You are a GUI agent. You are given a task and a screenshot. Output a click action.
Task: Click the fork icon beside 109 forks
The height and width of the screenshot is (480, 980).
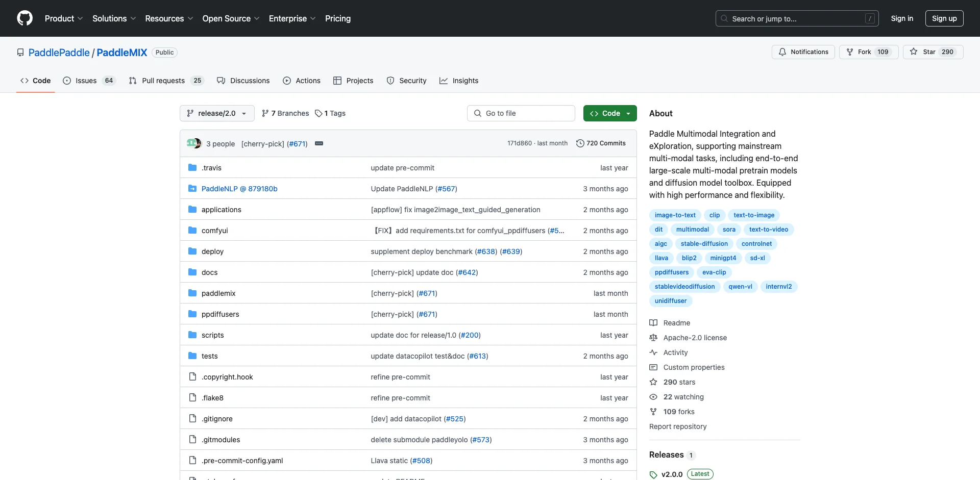click(653, 412)
